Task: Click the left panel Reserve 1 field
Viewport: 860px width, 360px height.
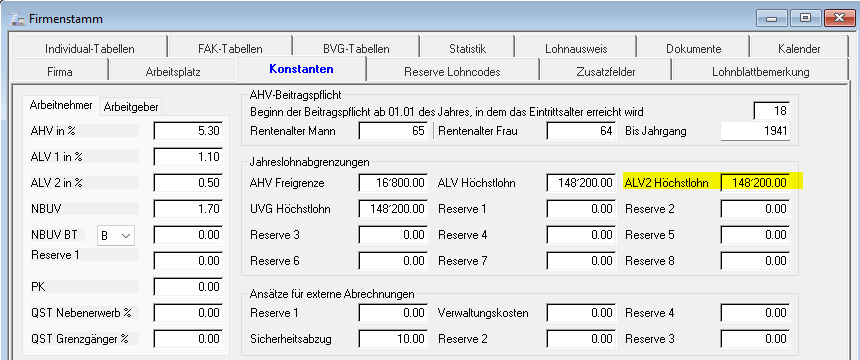Action: (x=188, y=261)
